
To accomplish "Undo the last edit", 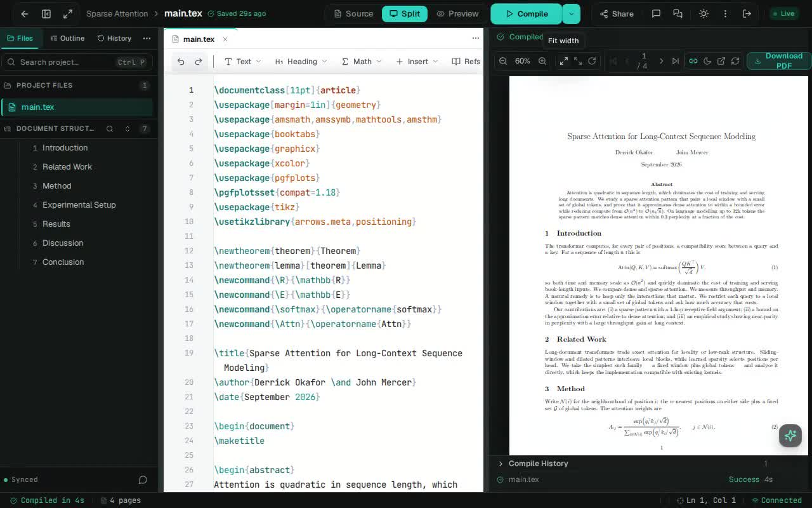I will click(181, 62).
